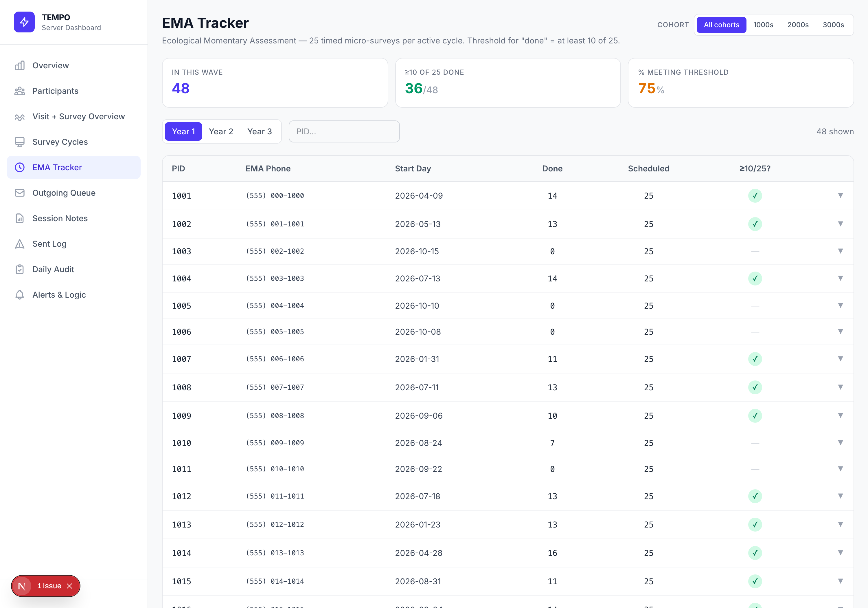Click the PID column header
Viewport: 868px width, 608px height.
[x=179, y=169]
